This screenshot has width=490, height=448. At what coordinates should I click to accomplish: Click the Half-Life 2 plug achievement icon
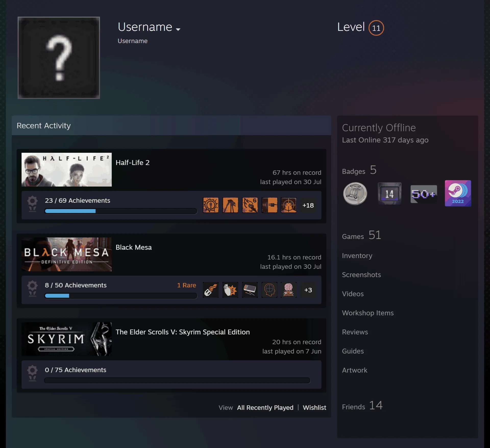(269, 205)
